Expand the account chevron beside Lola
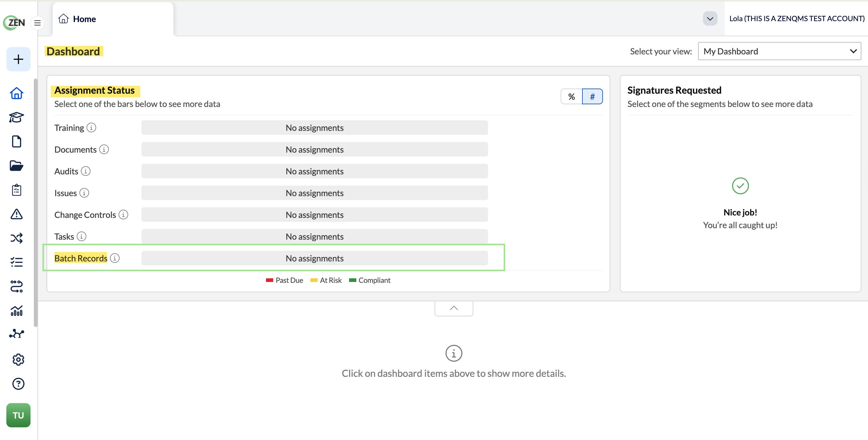This screenshot has width=868, height=440. [x=710, y=18]
